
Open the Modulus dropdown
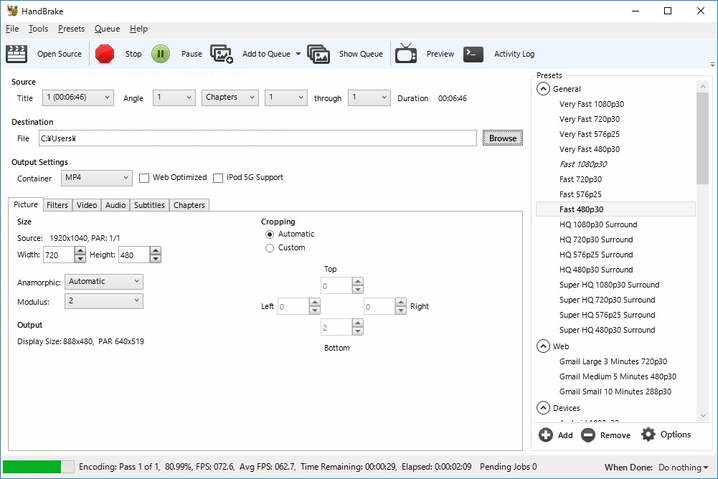click(104, 301)
